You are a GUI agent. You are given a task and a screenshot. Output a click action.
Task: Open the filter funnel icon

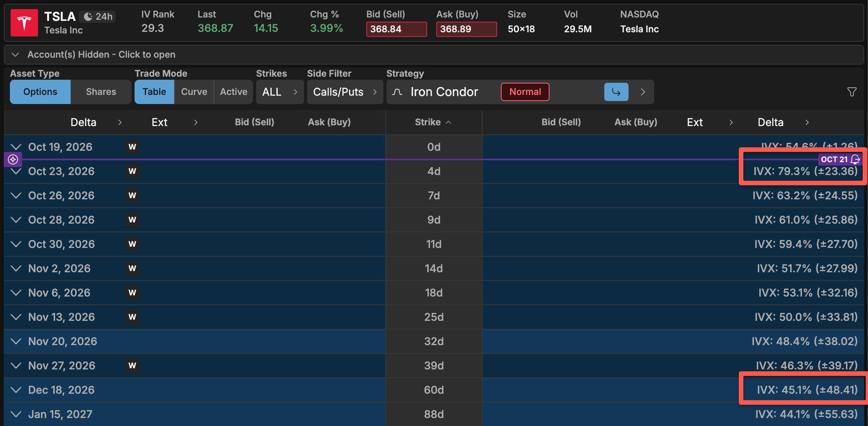pyautogui.click(x=852, y=92)
